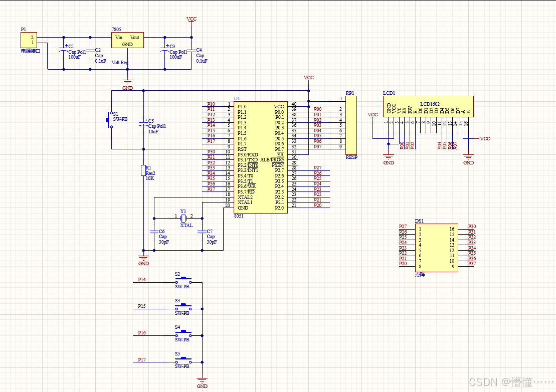
Task: Select the S5 push-button switch
Action: (x=183, y=360)
